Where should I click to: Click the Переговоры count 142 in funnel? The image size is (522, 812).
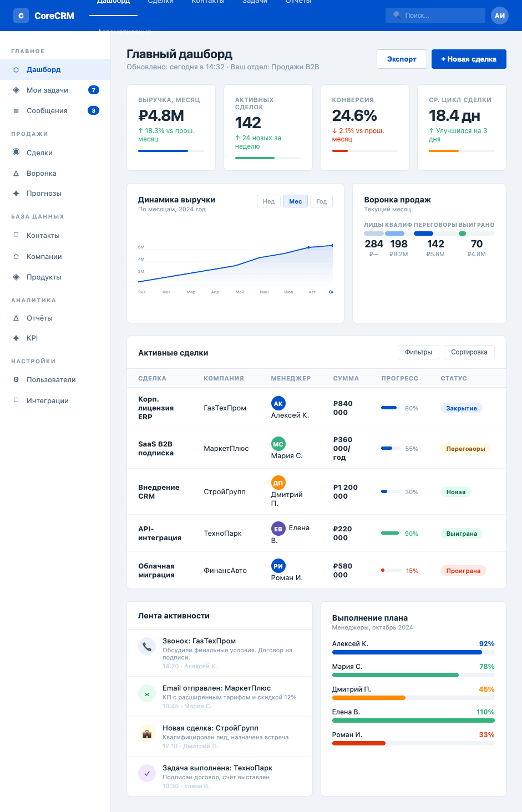click(x=435, y=244)
